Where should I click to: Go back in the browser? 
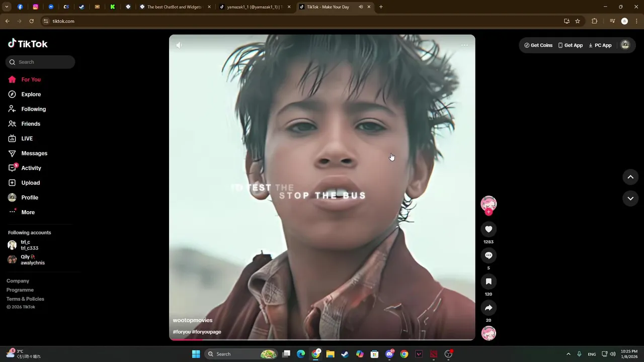coord(7,21)
